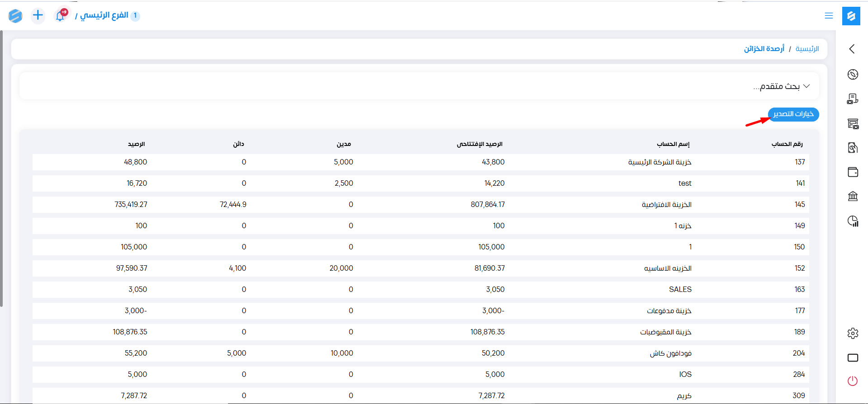Click the خيارات التصدير export options button

click(793, 114)
